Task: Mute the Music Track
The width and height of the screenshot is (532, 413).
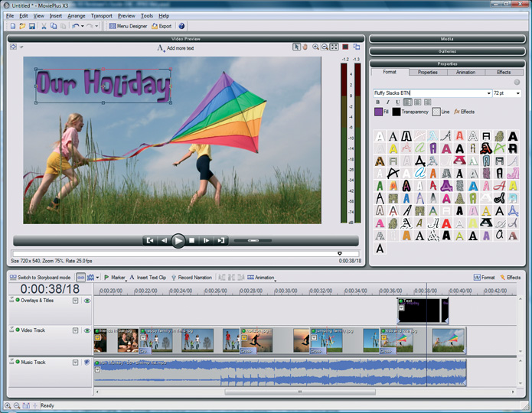Action: 87,363
